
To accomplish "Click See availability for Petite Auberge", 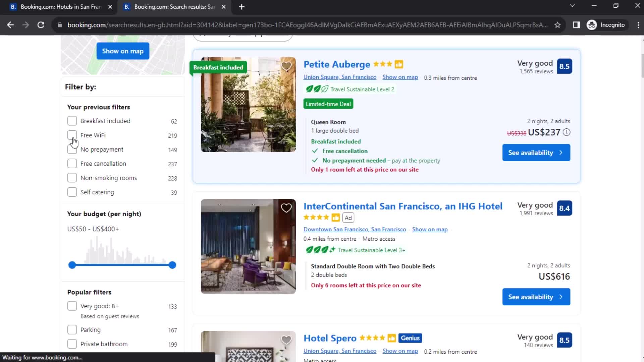I will click(536, 153).
